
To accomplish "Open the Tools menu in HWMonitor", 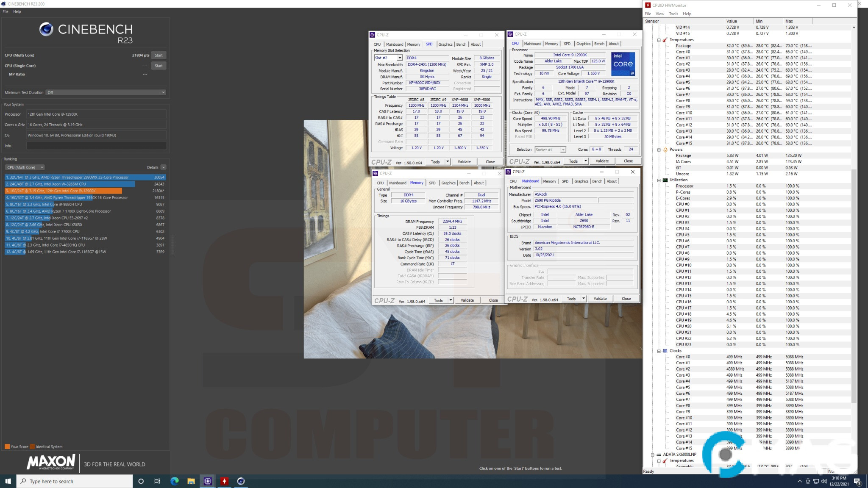I will pyautogui.click(x=673, y=14).
